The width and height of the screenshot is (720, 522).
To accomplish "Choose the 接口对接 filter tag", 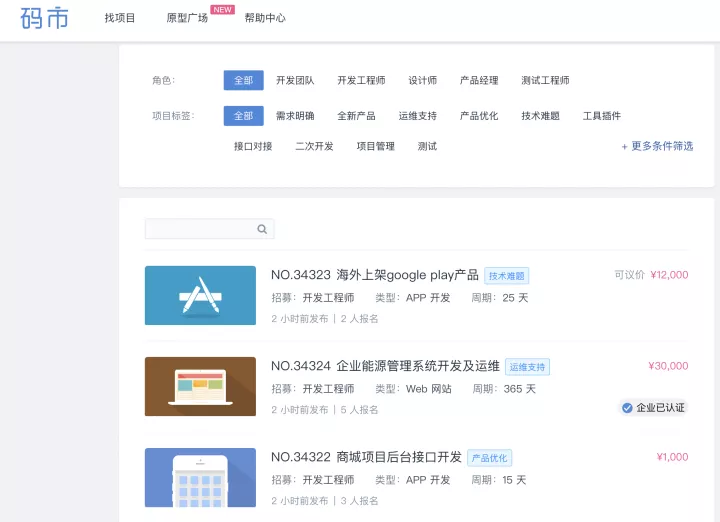I will (253, 146).
